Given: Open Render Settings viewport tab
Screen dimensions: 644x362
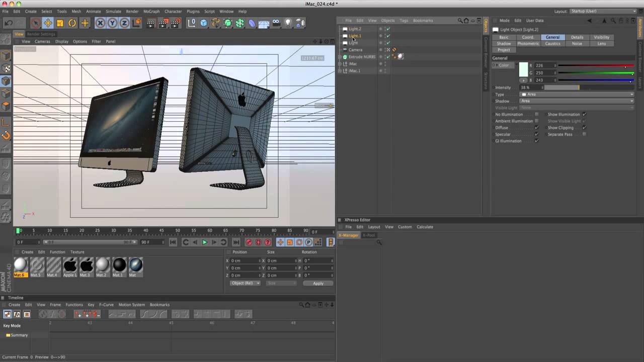Looking at the screenshot, I should 41,34.
